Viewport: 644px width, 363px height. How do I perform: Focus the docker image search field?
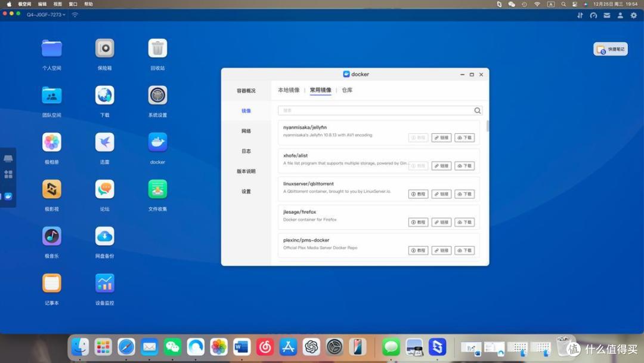point(380,110)
